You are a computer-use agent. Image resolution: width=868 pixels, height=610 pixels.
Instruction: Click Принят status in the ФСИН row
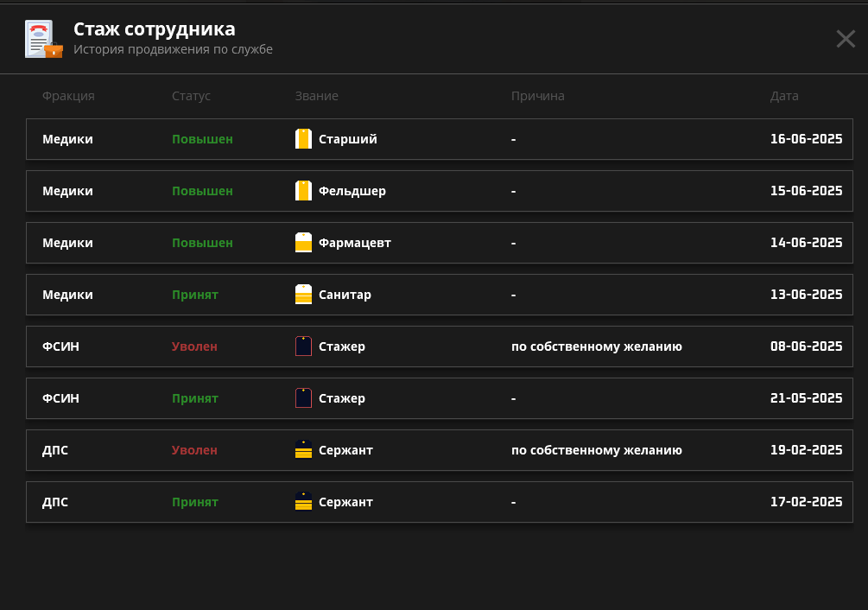pos(195,398)
